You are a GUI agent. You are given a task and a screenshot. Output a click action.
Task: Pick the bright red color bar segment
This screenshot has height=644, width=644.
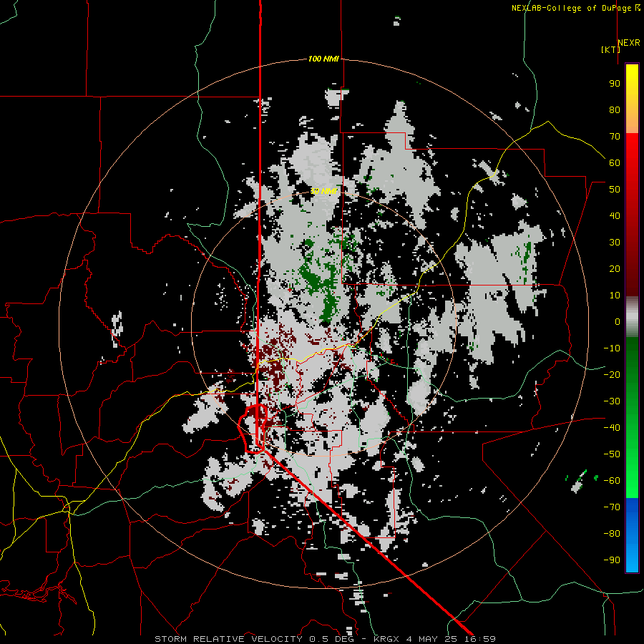pyautogui.click(x=632, y=150)
